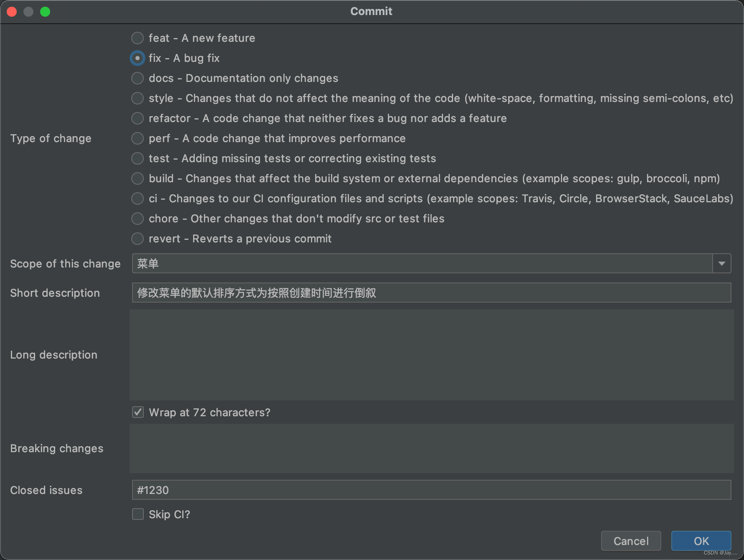Select the 'refactor' change type radio button

(138, 118)
